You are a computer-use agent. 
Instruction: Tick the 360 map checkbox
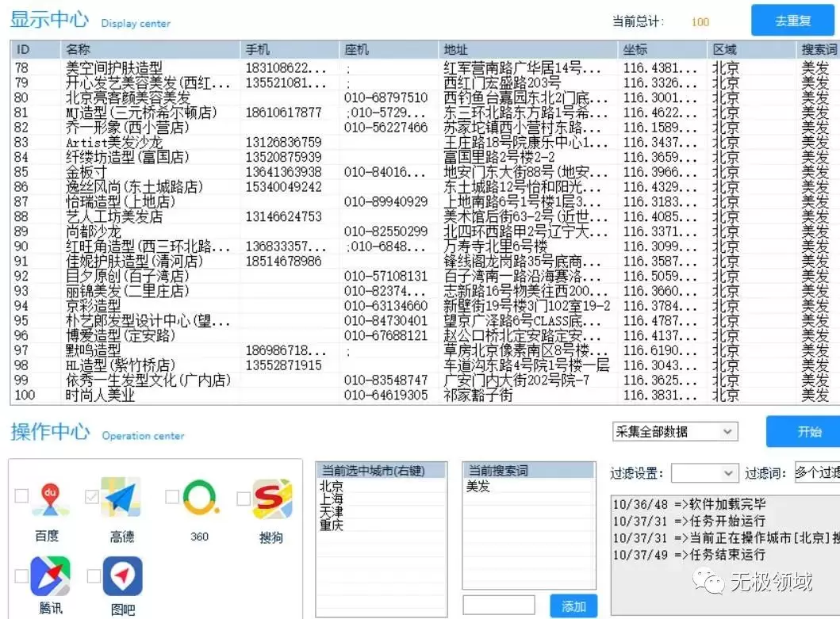click(x=172, y=496)
